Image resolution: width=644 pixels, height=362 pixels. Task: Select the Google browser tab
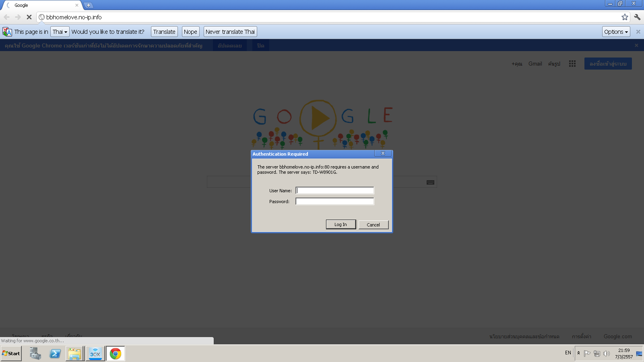point(42,5)
